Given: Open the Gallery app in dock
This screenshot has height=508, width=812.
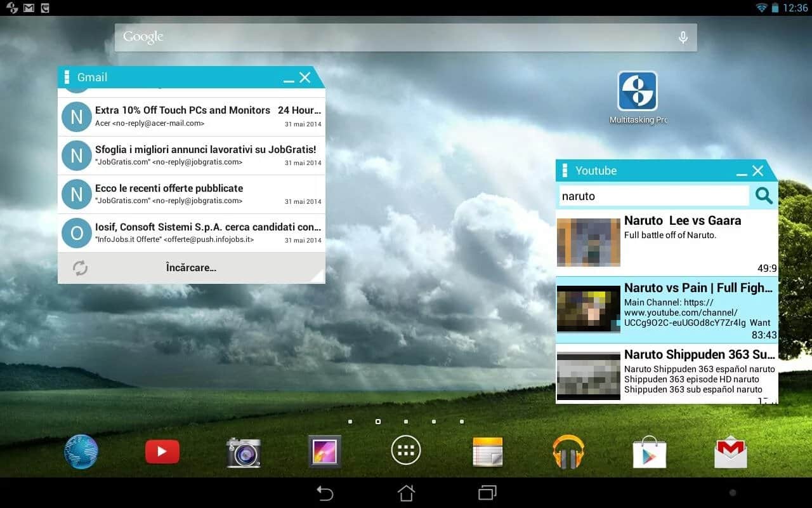Looking at the screenshot, I should point(325,451).
